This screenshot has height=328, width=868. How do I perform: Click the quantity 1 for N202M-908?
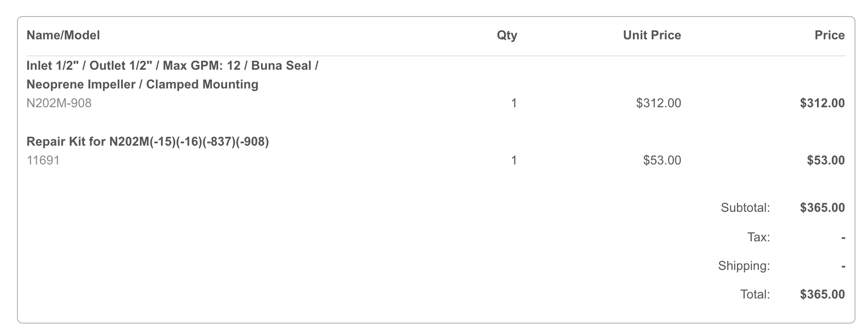pyautogui.click(x=514, y=103)
